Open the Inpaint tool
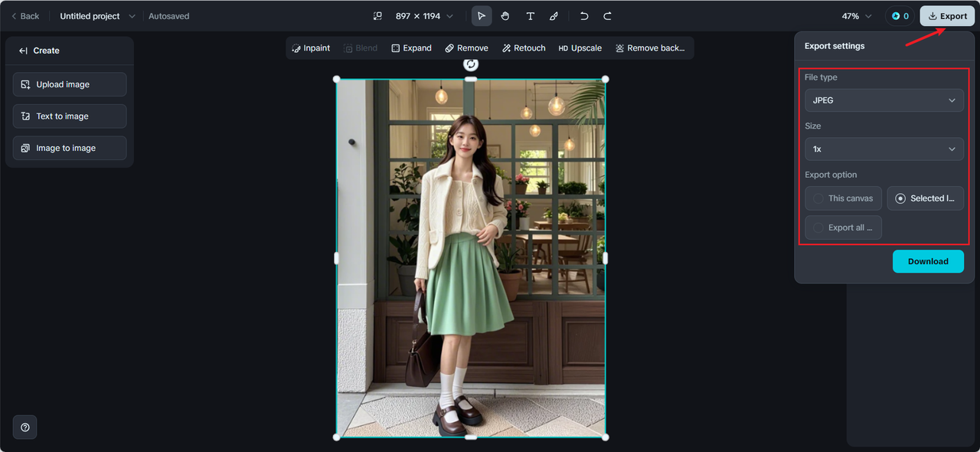The image size is (980, 452). click(x=311, y=48)
